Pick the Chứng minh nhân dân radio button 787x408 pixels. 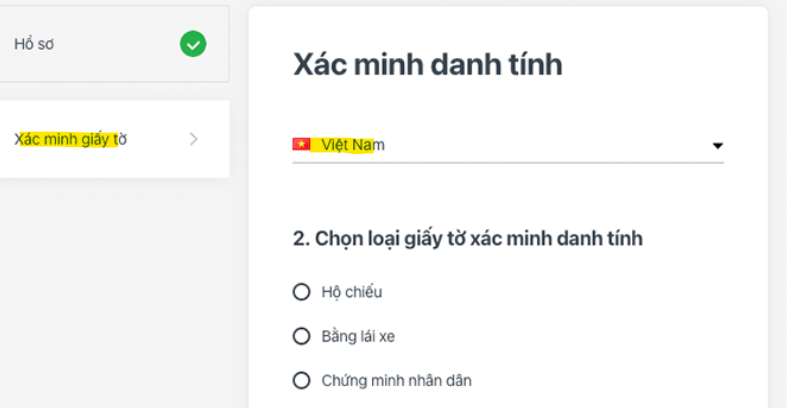pyautogui.click(x=301, y=380)
